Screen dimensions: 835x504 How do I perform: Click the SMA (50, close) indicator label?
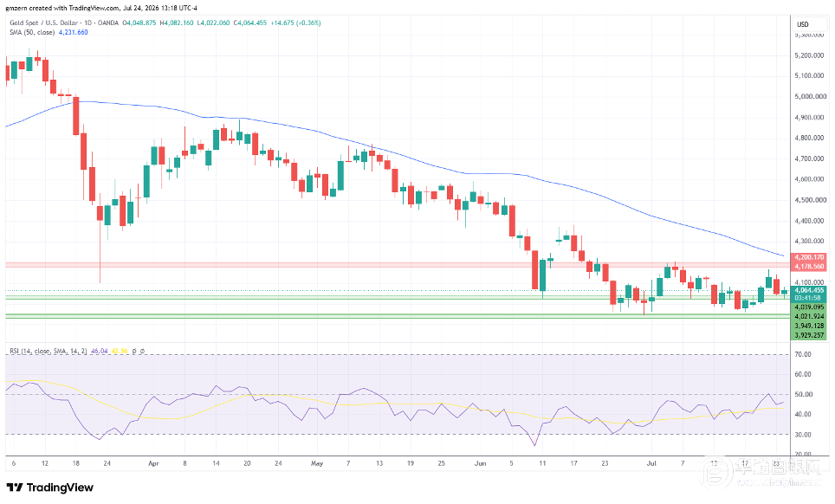click(x=32, y=32)
